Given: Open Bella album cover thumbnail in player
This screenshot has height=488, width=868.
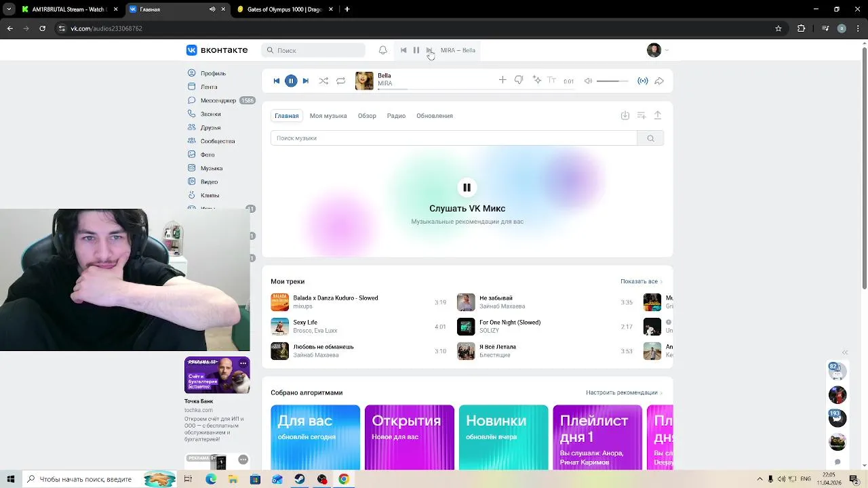Looking at the screenshot, I should 365,81.
